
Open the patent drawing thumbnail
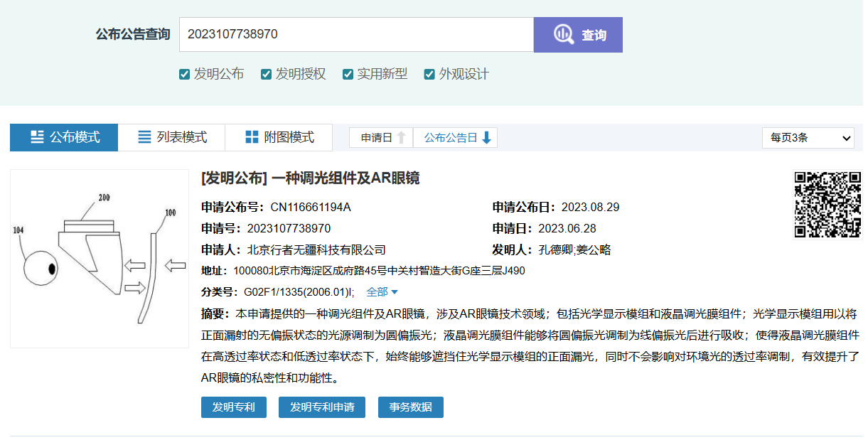100,259
